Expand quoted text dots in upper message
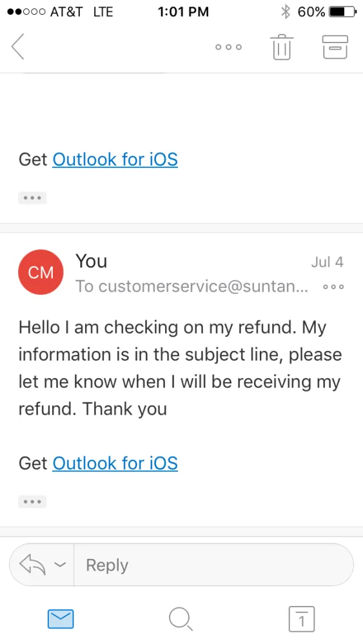The width and height of the screenshot is (363, 644). [x=32, y=198]
